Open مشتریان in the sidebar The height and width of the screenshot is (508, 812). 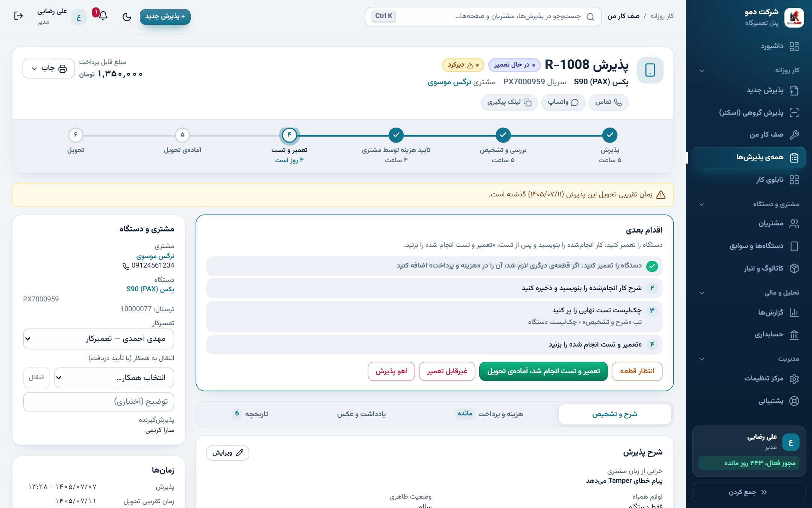[749, 224]
